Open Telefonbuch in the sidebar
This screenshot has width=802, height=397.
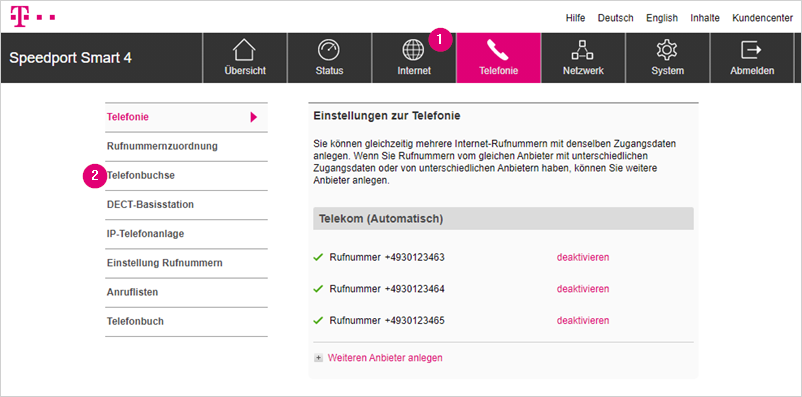pyautogui.click(x=186, y=321)
